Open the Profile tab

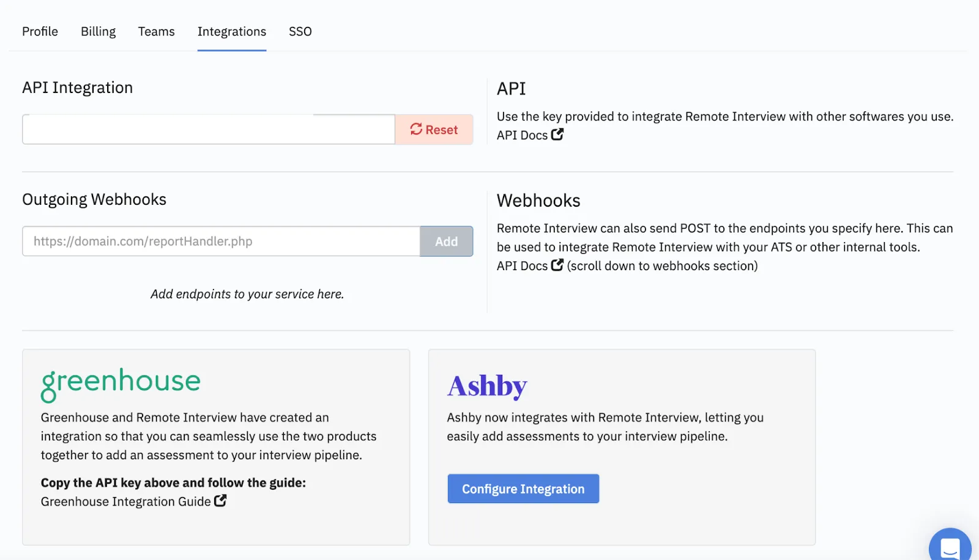click(40, 31)
